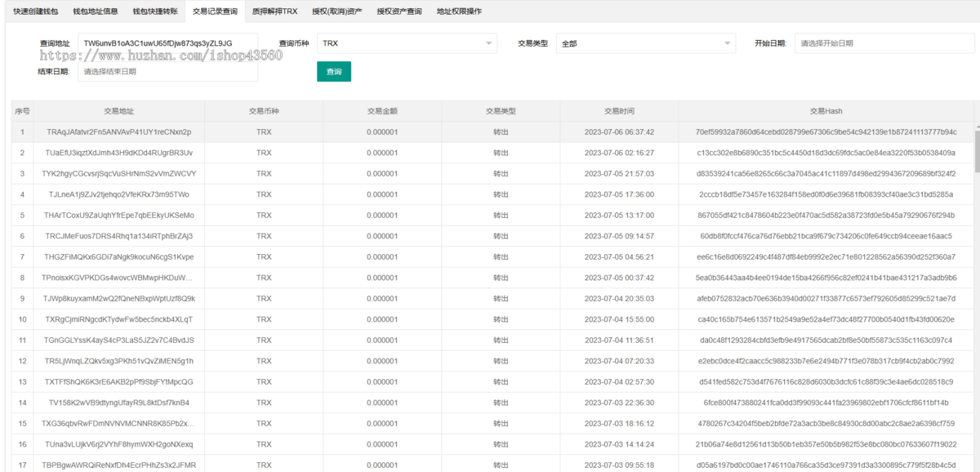This screenshot has width=980, height=472.
Task: Click timestamp 2023-07-04 11:36:51
Action: (x=619, y=340)
